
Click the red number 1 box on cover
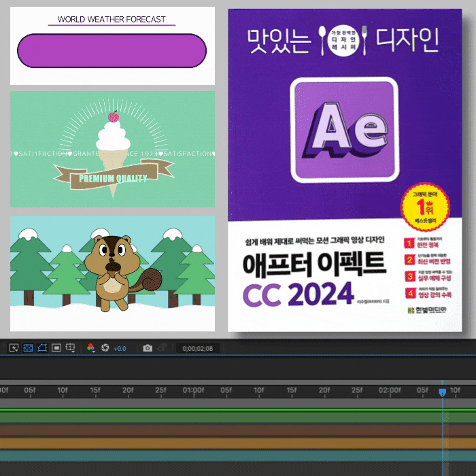409,243
